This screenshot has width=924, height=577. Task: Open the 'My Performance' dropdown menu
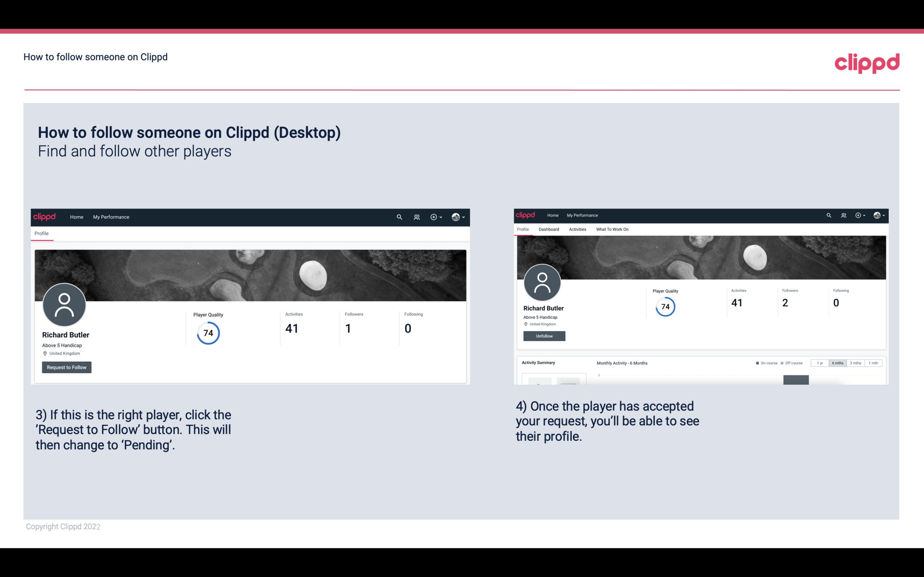pyautogui.click(x=110, y=216)
